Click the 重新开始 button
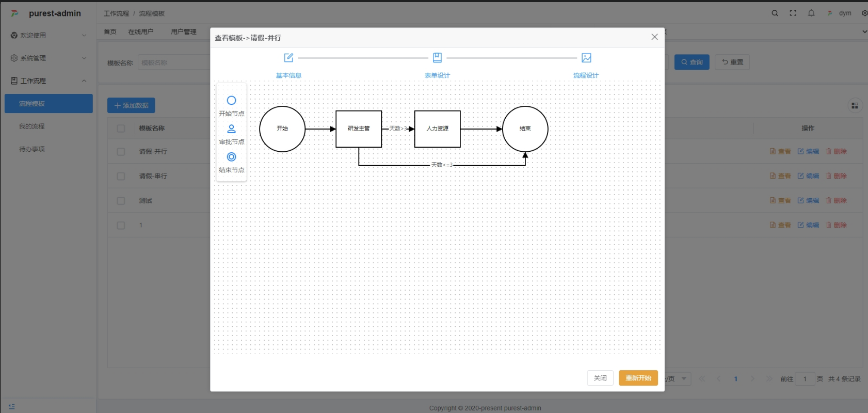The image size is (868, 413). [x=638, y=378]
